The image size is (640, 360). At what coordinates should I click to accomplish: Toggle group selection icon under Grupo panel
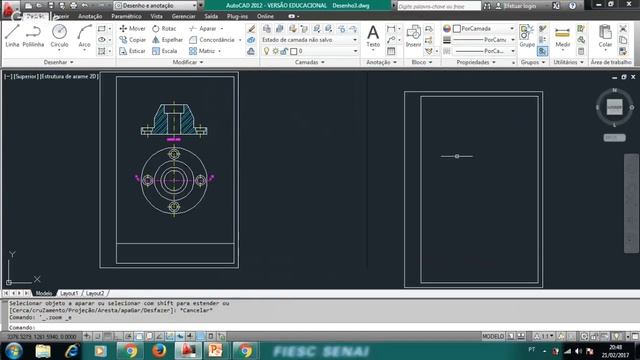pyautogui.click(x=542, y=51)
